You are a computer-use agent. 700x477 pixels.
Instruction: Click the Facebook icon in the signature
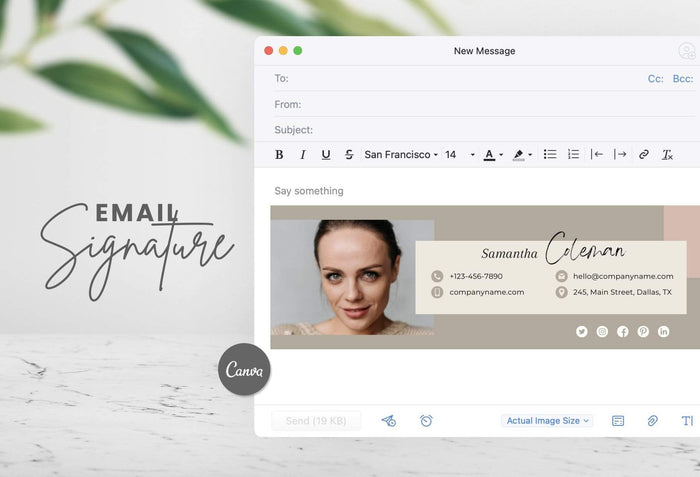623,331
